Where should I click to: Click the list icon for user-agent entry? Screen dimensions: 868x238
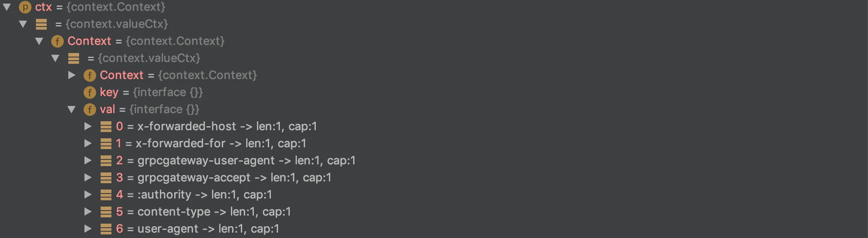click(x=106, y=229)
